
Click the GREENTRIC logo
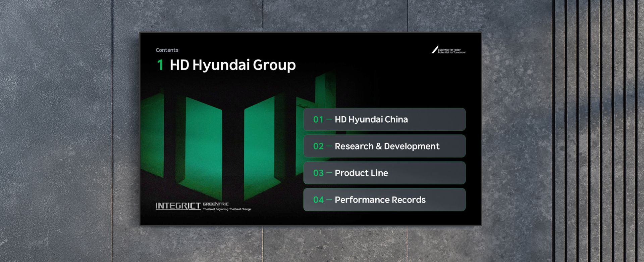click(x=216, y=204)
